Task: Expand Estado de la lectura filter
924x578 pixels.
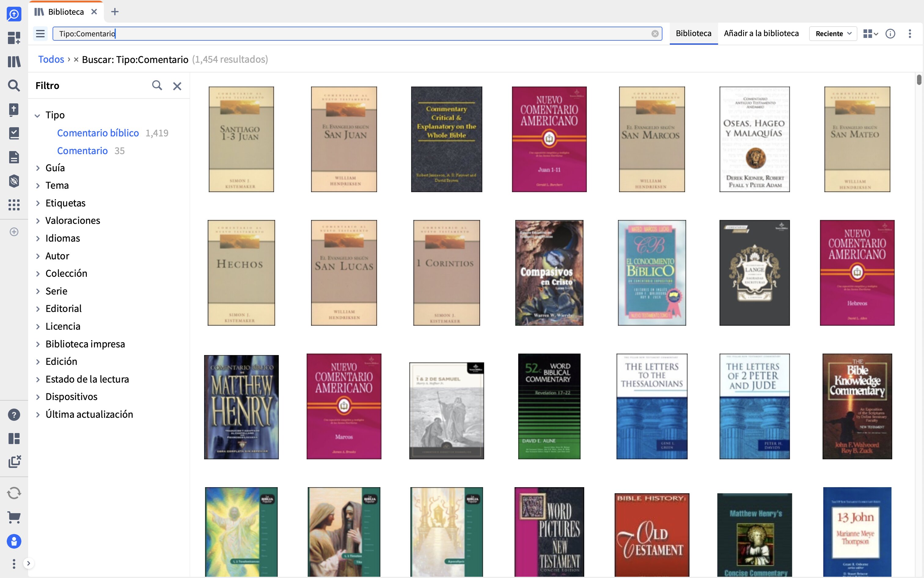Action: click(38, 379)
